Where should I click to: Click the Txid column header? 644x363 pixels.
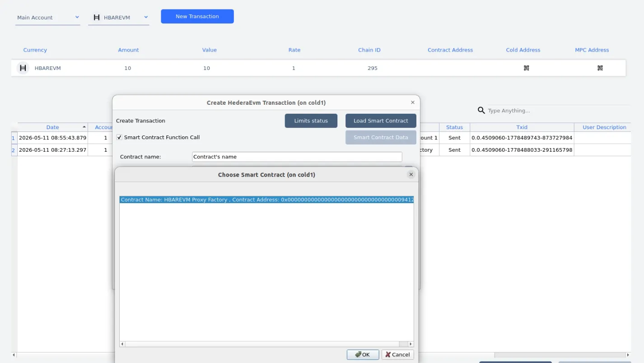pos(522,127)
